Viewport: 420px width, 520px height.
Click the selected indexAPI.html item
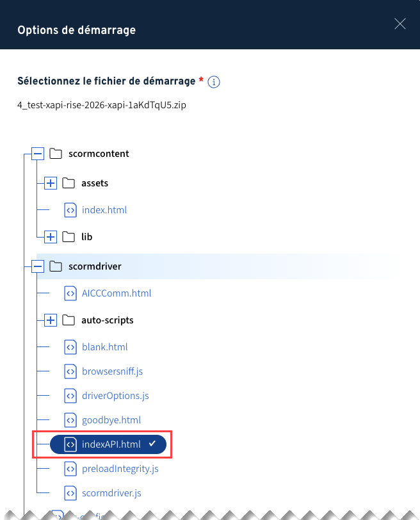[111, 445]
